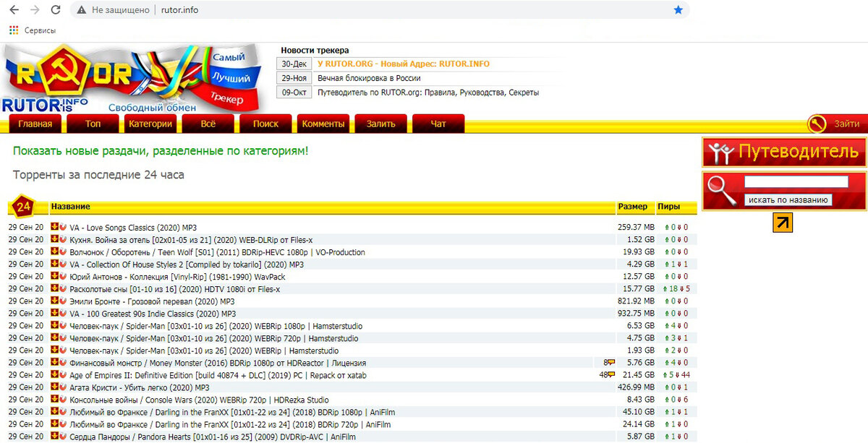Download torrent file for Расколотые сны

click(x=54, y=288)
